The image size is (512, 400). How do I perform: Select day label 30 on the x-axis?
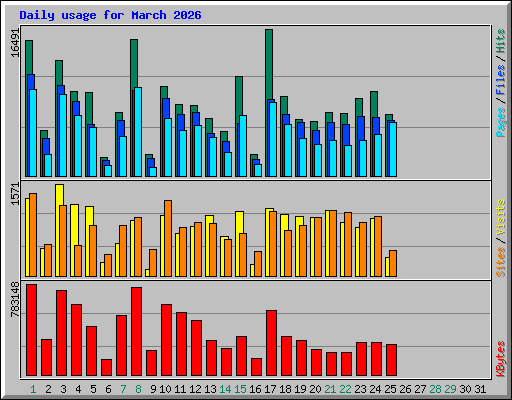(x=465, y=389)
